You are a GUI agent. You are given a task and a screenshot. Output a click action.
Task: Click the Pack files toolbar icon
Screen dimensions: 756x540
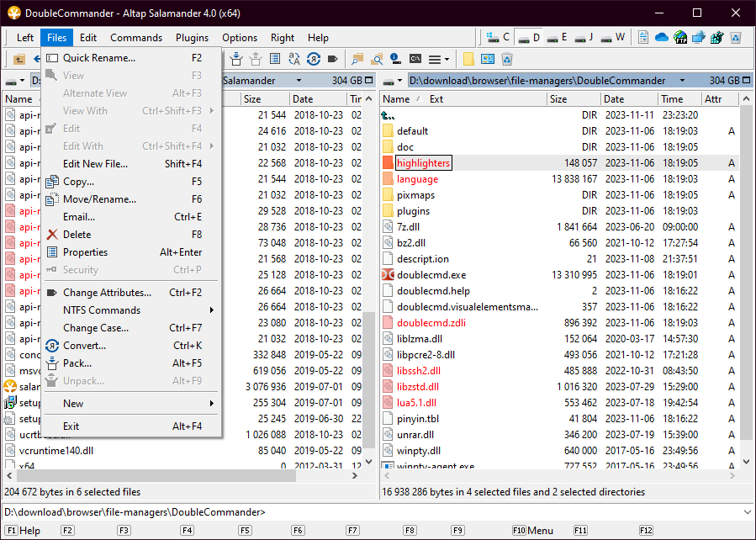click(x=236, y=59)
